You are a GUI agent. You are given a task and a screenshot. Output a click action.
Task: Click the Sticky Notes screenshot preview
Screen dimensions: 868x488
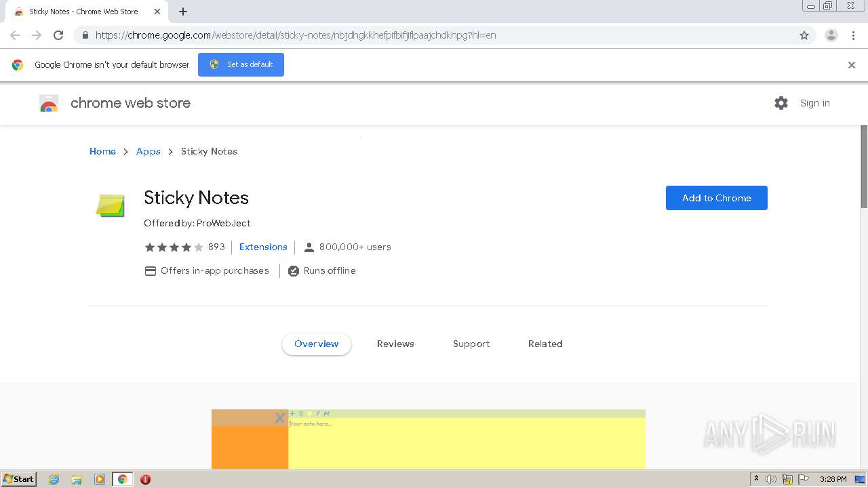coord(429,439)
